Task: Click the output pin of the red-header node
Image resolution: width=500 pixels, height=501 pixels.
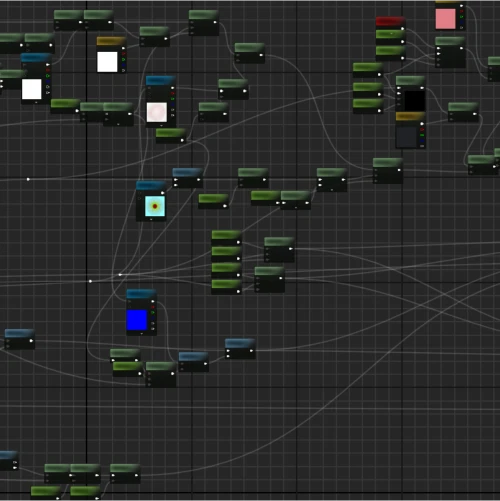Action: point(403,29)
